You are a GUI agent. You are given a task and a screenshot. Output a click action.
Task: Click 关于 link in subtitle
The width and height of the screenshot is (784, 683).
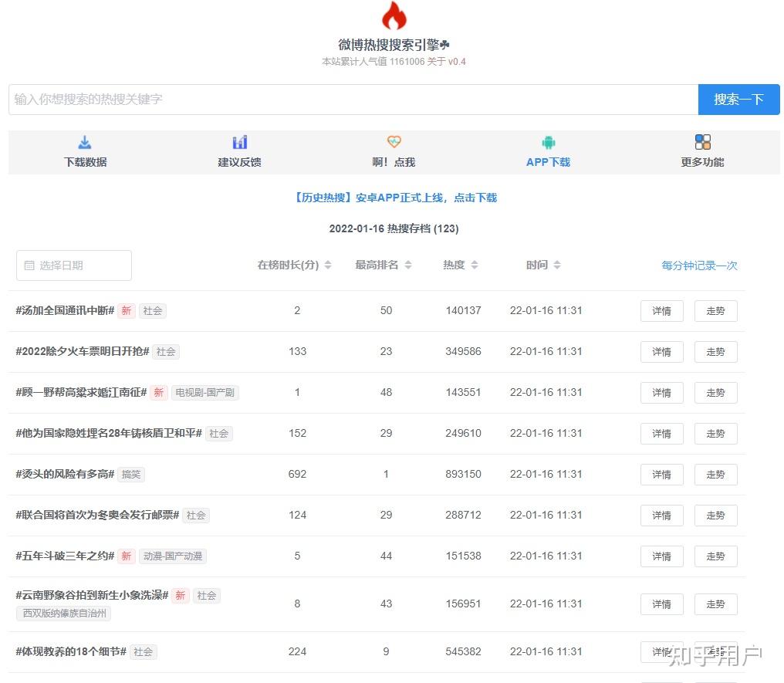436,62
